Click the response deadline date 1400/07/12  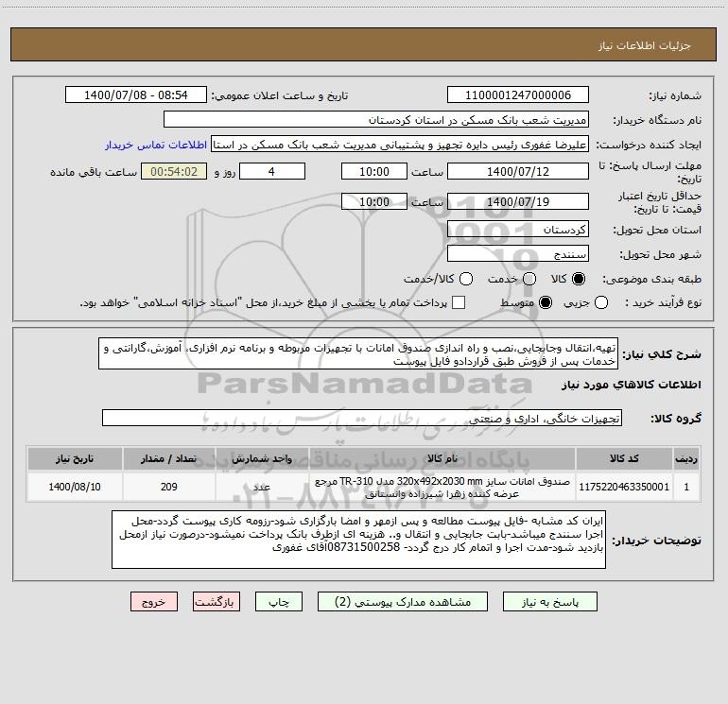tap(518, 171)
